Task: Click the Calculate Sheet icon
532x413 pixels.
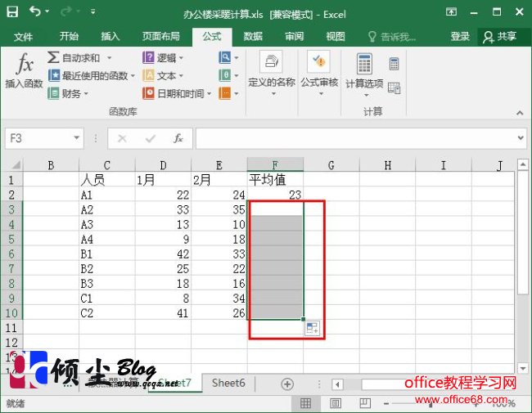Action: pyautogui.click(x=394, y=88)
